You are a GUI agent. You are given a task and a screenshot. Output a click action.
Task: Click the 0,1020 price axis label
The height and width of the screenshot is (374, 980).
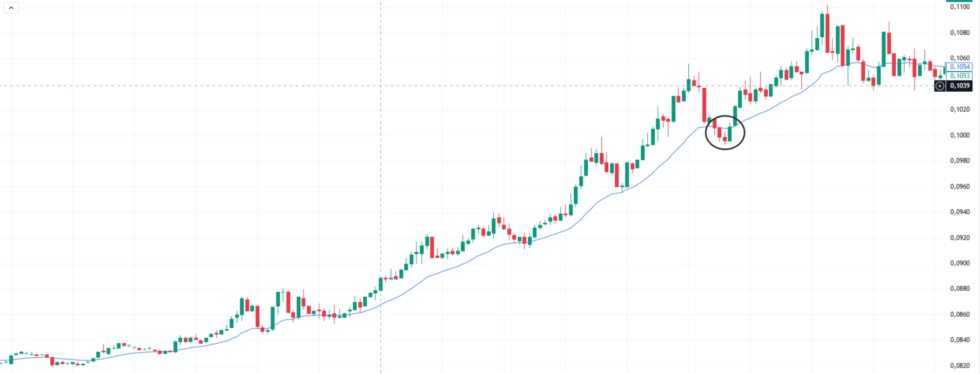tap(959, 110)
